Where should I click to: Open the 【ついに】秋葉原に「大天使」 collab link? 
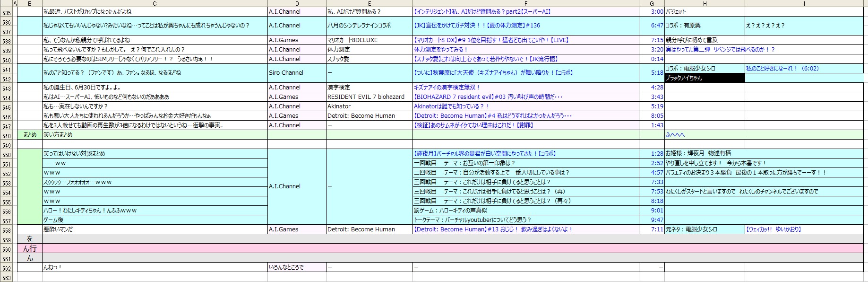(493, 73)
